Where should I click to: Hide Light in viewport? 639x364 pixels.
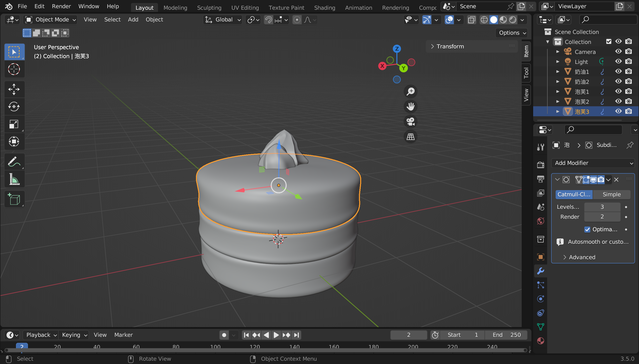pyautogui.click(x=618, y=62)
